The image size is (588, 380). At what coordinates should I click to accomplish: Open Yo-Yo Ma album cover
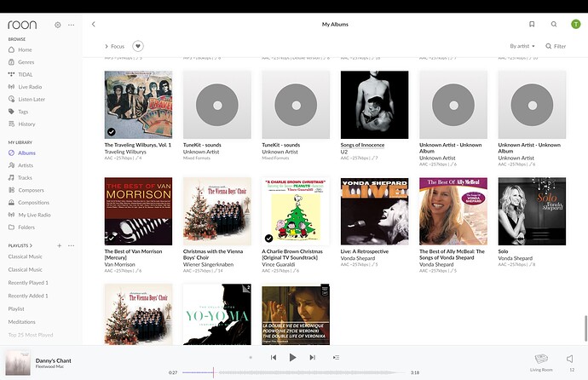(x=217, y=314)
